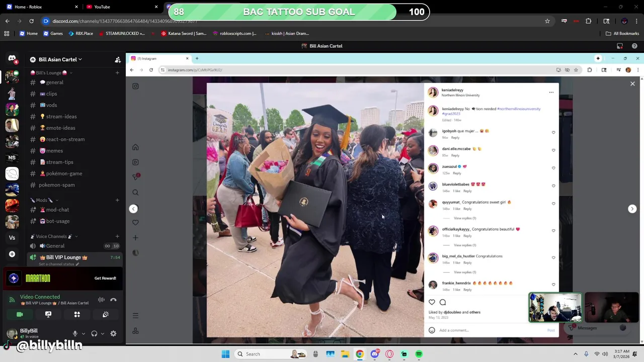
Task: Open keniadelreyy's profile from post header
Action: click(452, 90)
